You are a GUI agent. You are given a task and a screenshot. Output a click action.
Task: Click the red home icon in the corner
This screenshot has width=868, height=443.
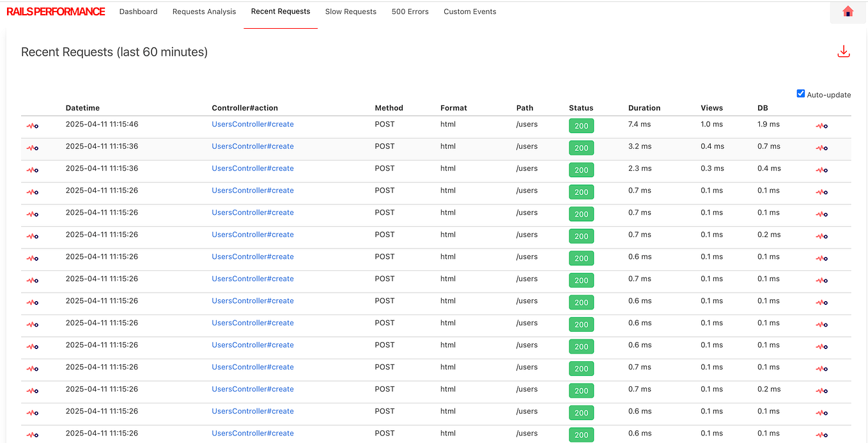tap(848, 12)
